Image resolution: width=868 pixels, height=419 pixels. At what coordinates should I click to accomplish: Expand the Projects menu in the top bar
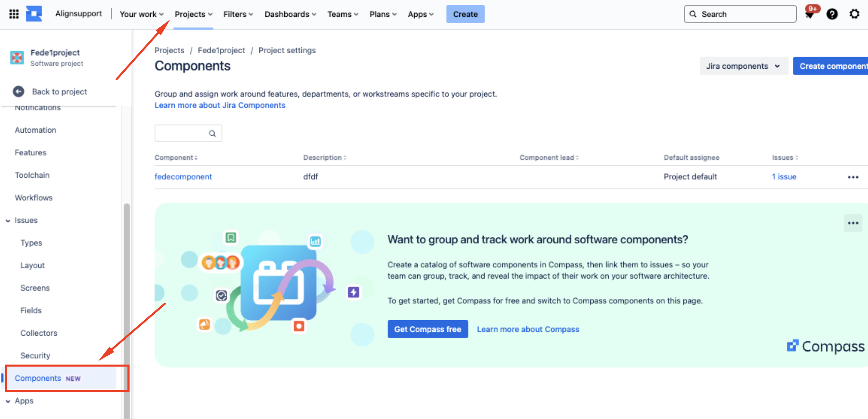193,14
